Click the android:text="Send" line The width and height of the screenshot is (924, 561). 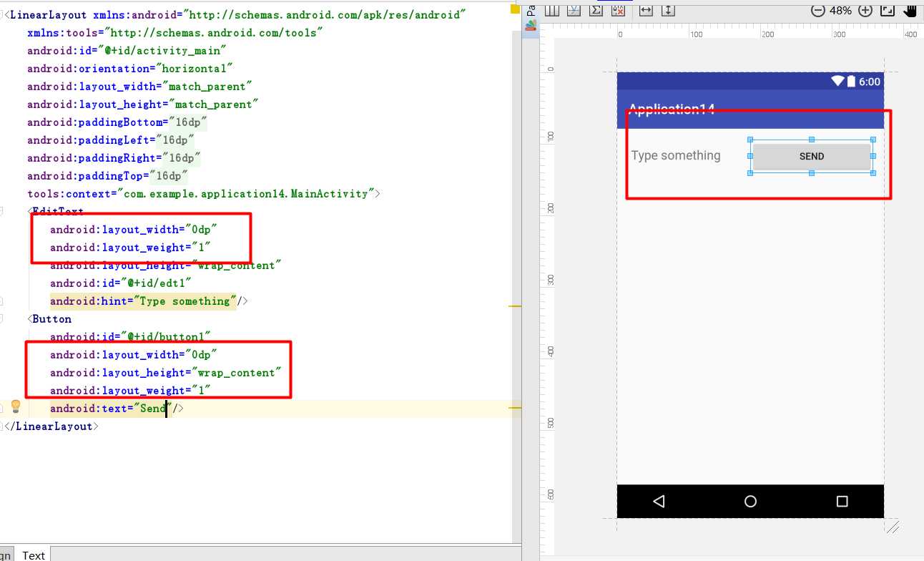[x=117, y=409]
